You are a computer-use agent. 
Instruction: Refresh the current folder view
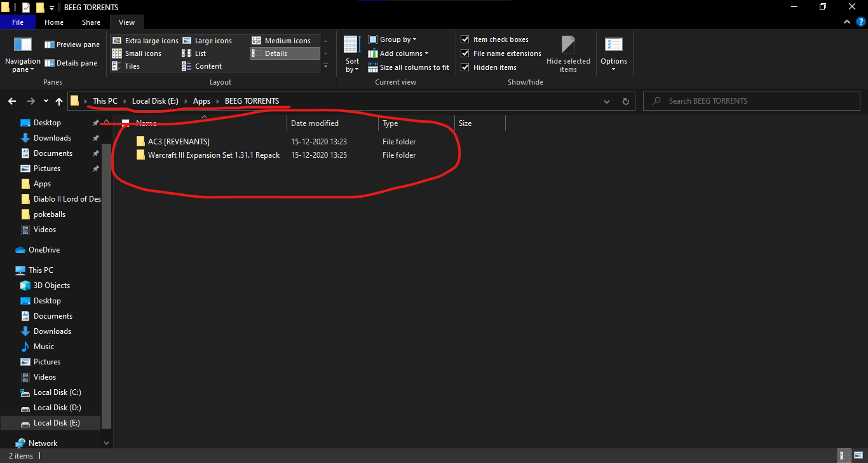coord(625,101)
